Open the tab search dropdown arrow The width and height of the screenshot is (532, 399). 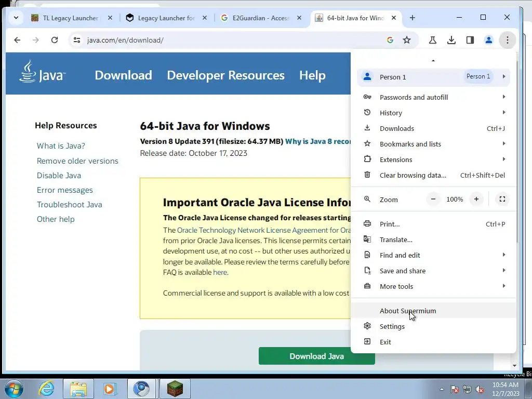click(x=16, y=18)
